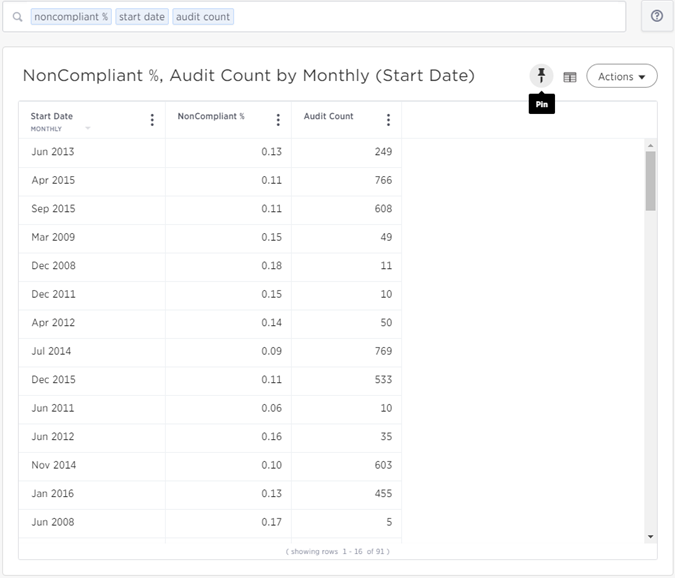
Task: Click audit count value 766
Action: coord(383,180)
